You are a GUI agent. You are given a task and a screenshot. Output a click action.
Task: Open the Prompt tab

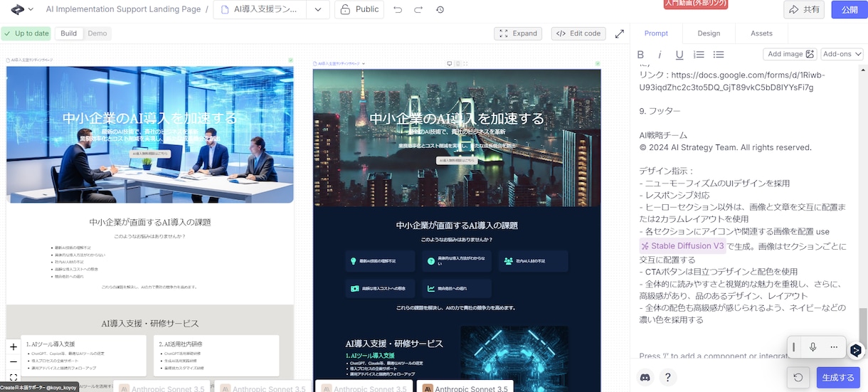coord(656,33)
